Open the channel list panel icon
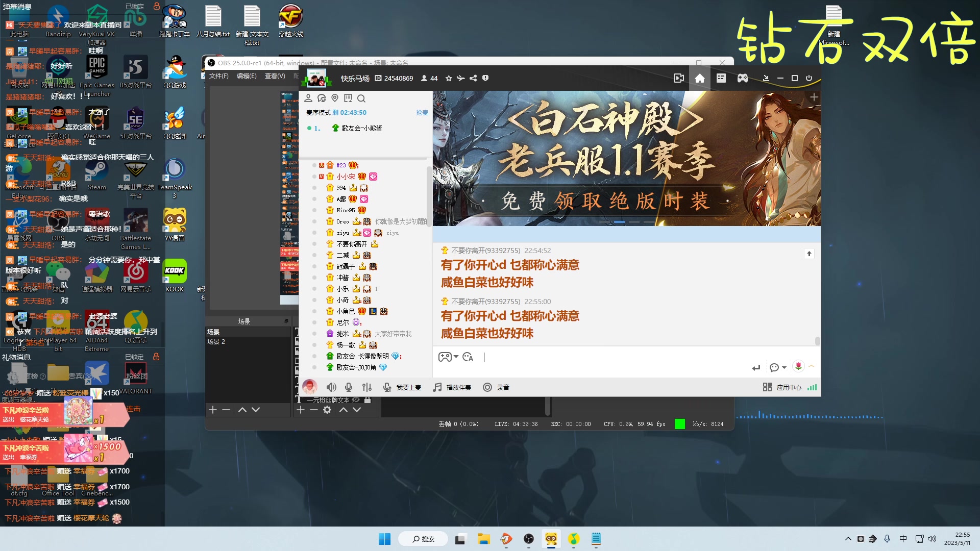980x551 pixels. click(x=721, y=78)
